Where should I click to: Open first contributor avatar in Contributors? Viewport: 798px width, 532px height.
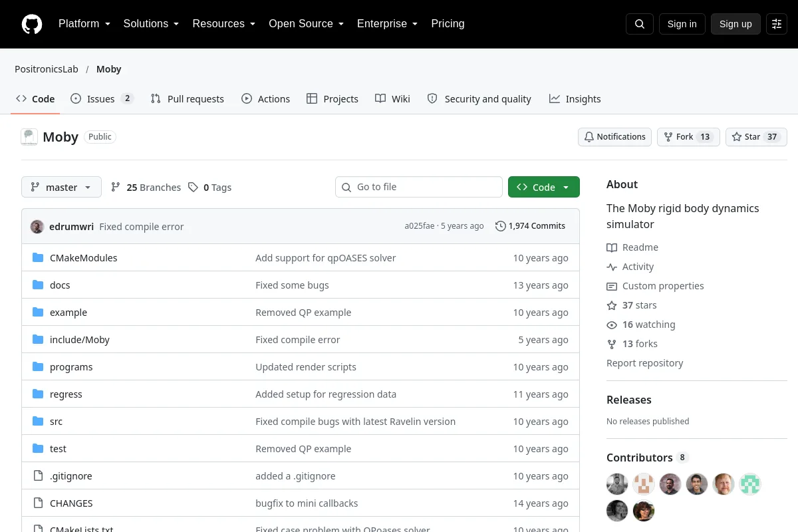(x=617, y=484)
